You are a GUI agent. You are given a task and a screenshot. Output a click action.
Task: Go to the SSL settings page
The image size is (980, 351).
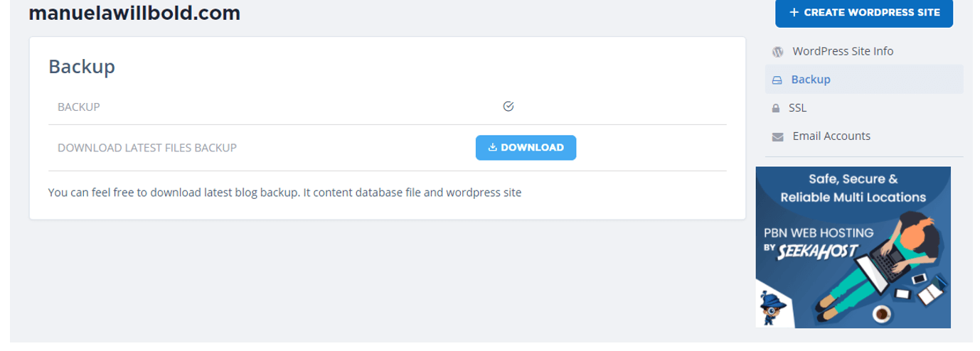(x=797, y=108)
